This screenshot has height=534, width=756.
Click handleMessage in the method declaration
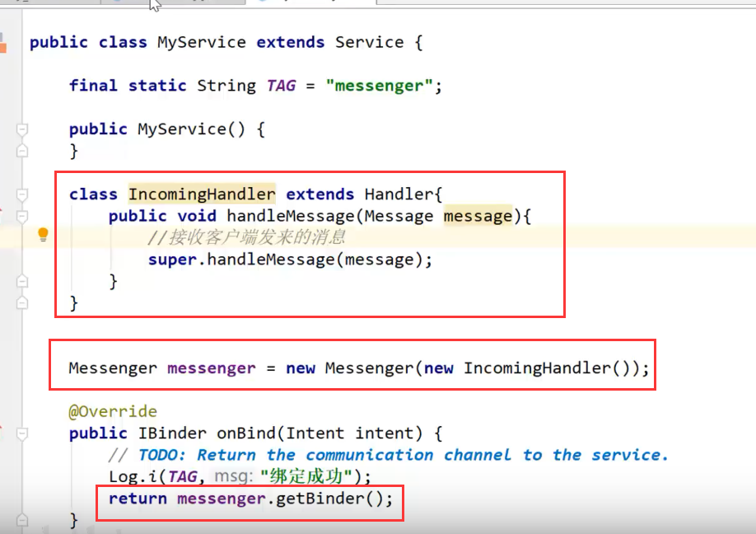(x=291, y=216)
